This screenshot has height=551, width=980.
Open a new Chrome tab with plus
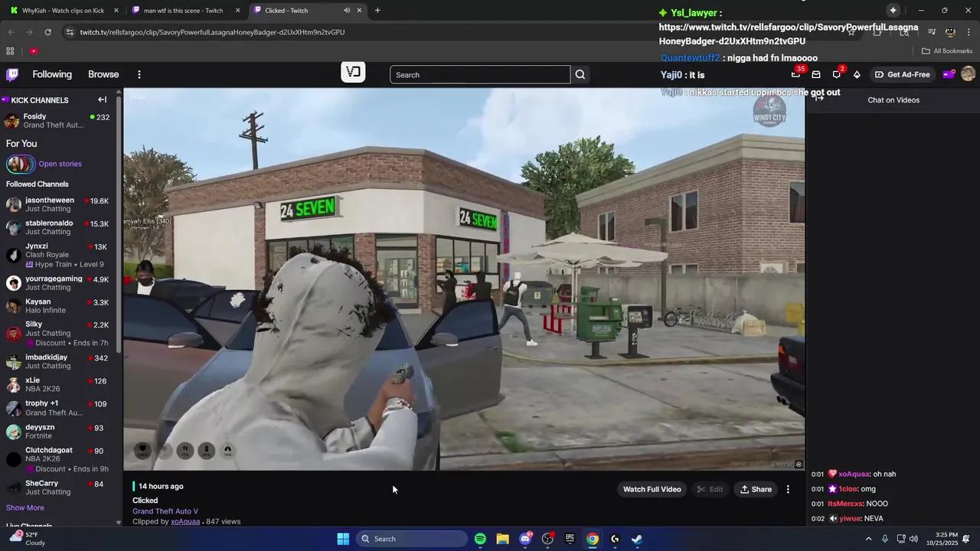(377, 10)
